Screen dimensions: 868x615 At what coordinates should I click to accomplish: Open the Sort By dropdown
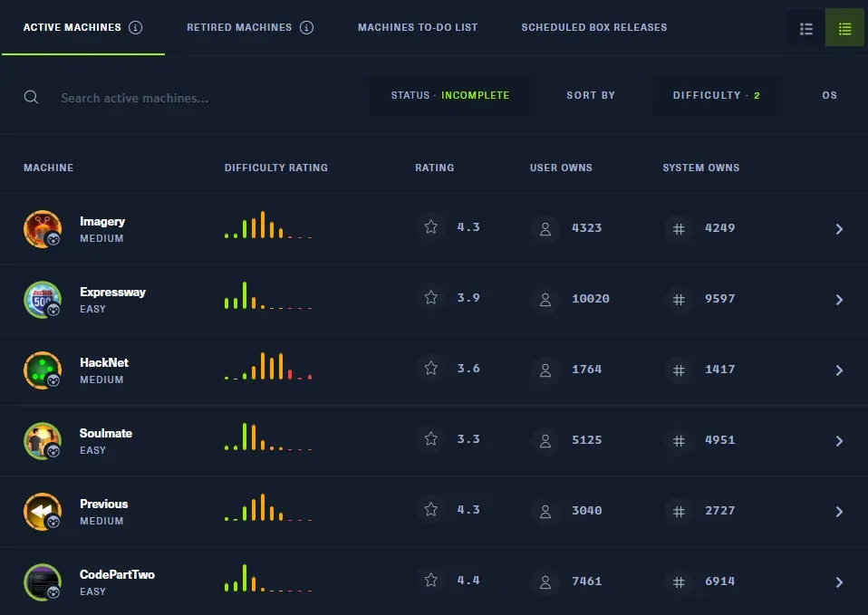[x=591, y=95]
